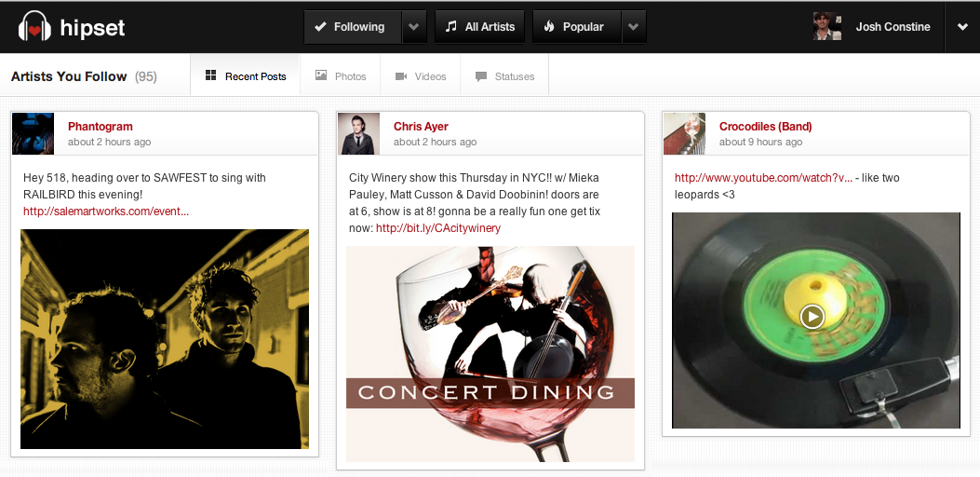This screenshot has height=477, width=980.
Task: Expand the Following dropdown arrow
Action: [414, 27]
